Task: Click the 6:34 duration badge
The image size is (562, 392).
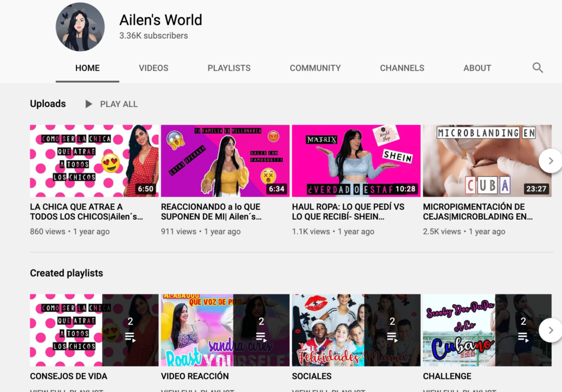Action: pos(277,189)
